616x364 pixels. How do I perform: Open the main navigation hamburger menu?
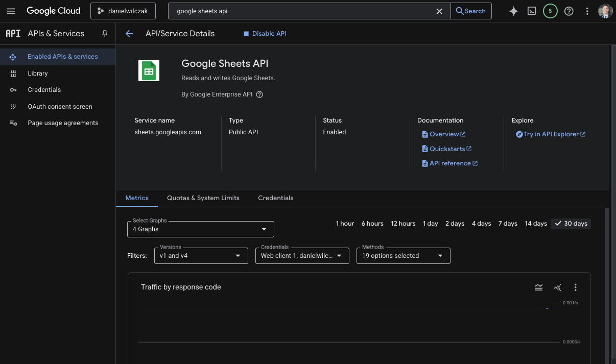coord(11,11)
